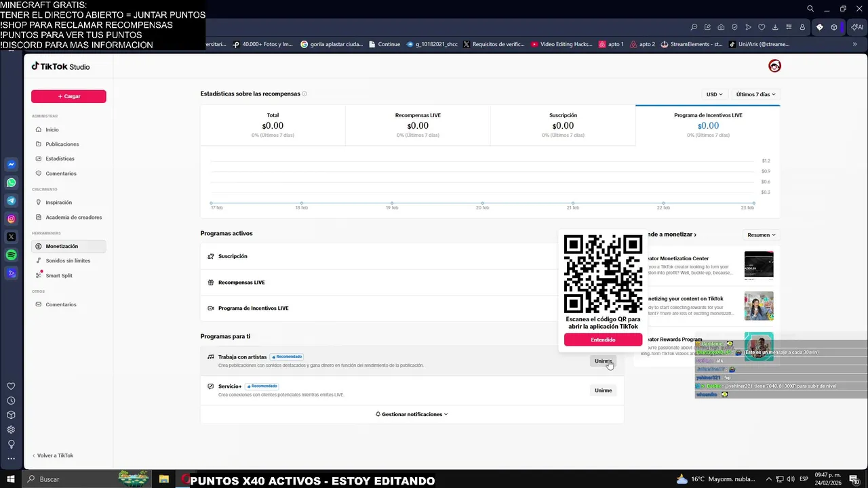Open the Resumen dropdown
Image resolution: width=868 pixels, height=488 pixels.
(761, 235)
